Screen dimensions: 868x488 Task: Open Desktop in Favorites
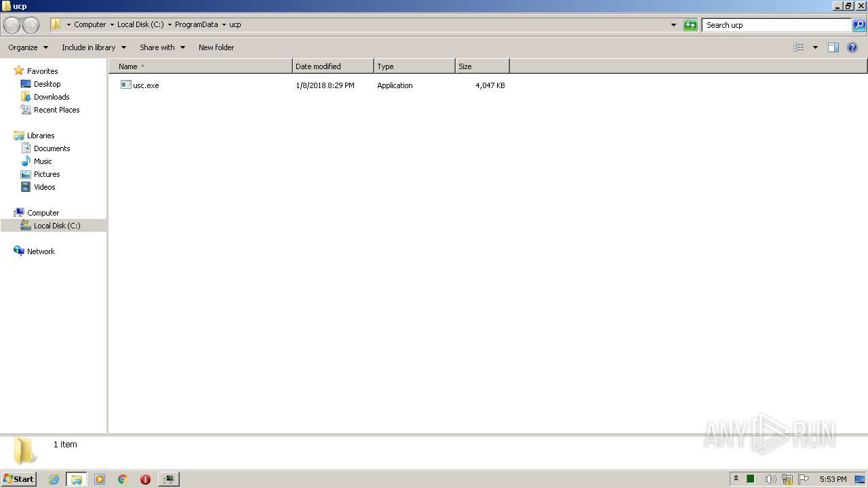coord(47,84)
